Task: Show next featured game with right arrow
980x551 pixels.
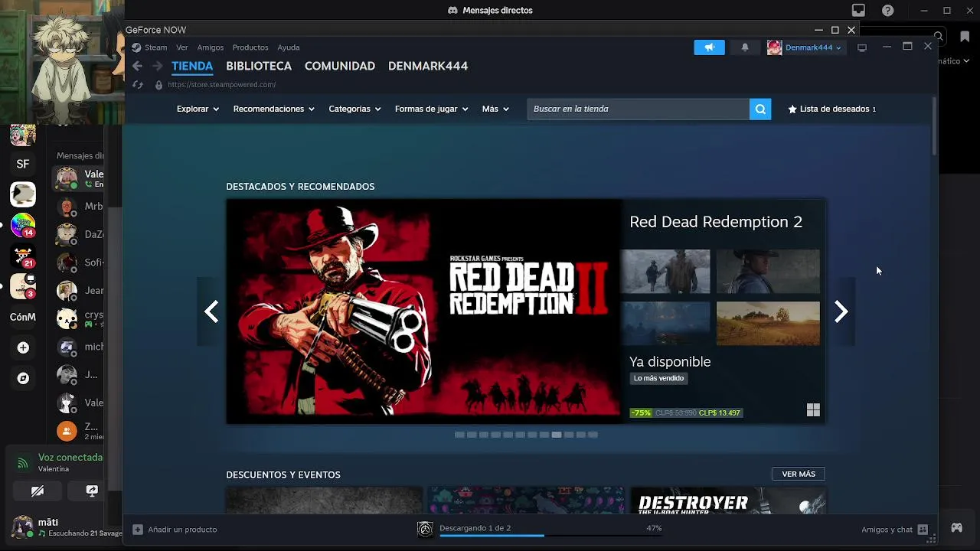Action: tap(841, 311)
